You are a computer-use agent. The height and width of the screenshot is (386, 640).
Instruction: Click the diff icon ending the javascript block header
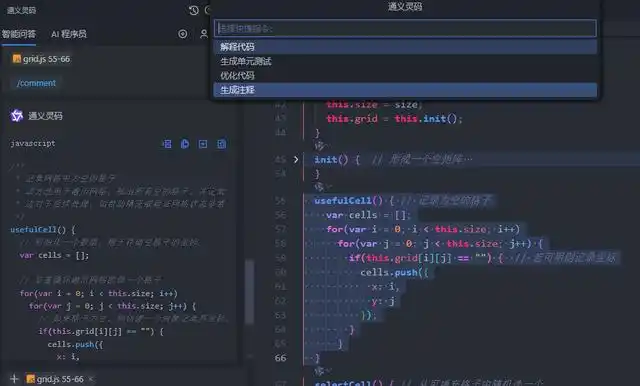pos(221,144)
